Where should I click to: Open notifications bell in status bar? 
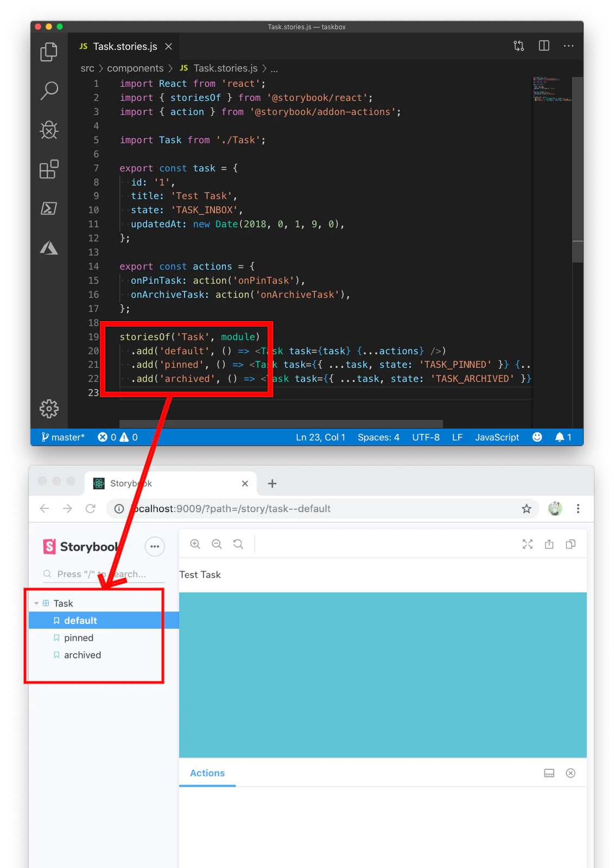[x=563, y=437]
